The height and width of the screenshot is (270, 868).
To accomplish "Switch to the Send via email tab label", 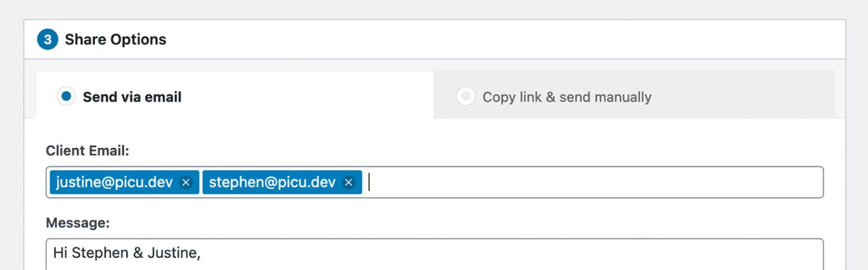I will pos(132,97).
